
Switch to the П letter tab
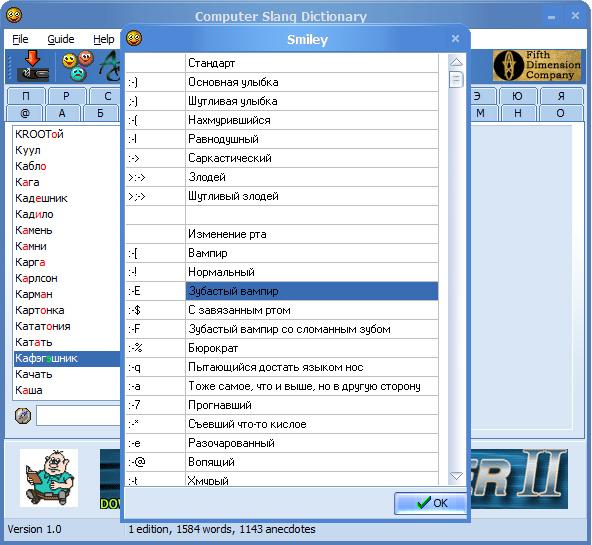[x=26, y=96]
